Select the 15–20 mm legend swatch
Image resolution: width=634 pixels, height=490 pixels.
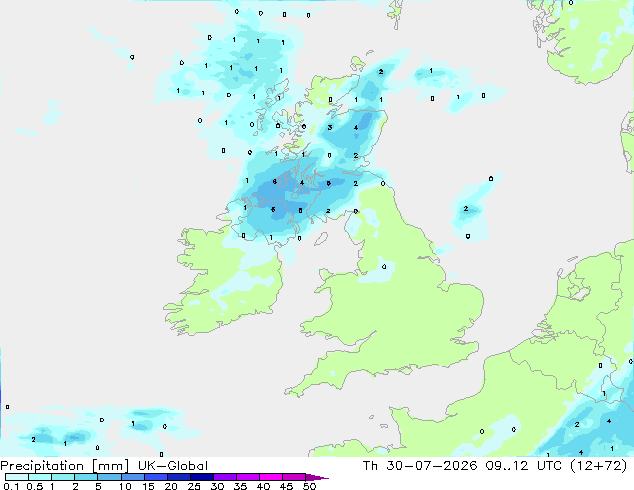point(155,477)
